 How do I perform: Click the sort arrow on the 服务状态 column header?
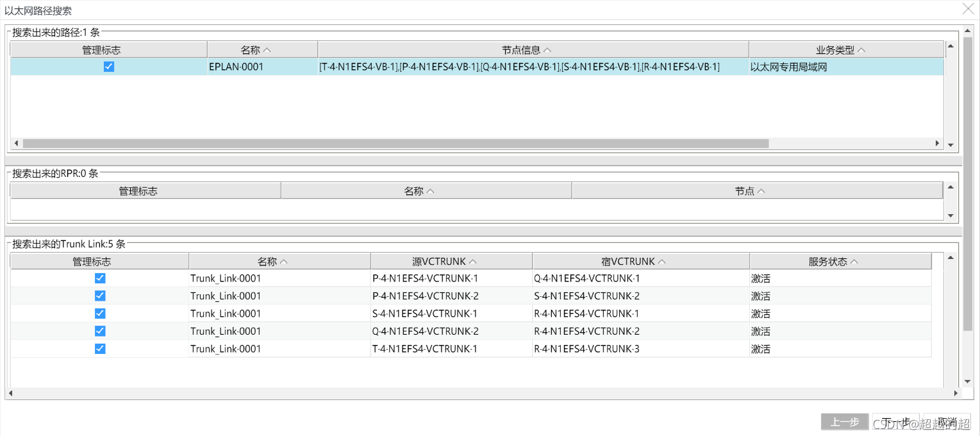854,262
